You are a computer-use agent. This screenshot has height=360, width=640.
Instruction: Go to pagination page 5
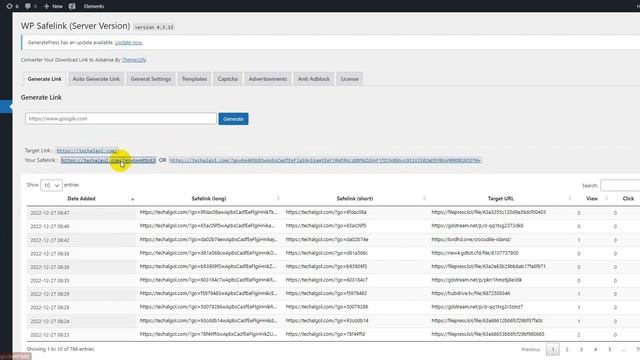point(610,349)
